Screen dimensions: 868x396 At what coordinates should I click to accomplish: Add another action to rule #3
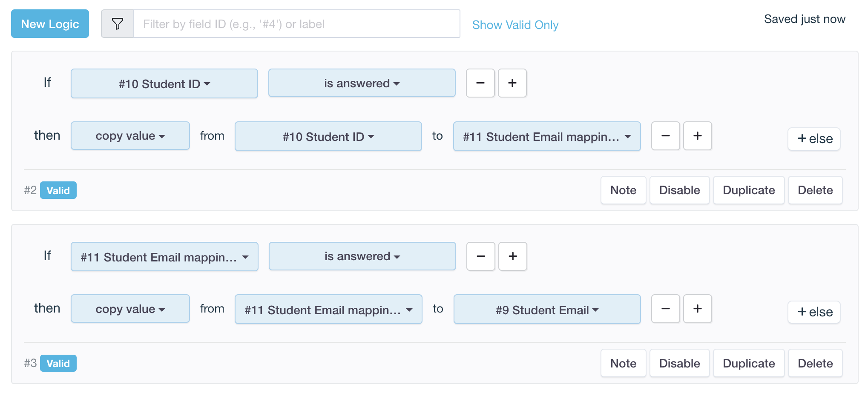[x=697, y=309]
